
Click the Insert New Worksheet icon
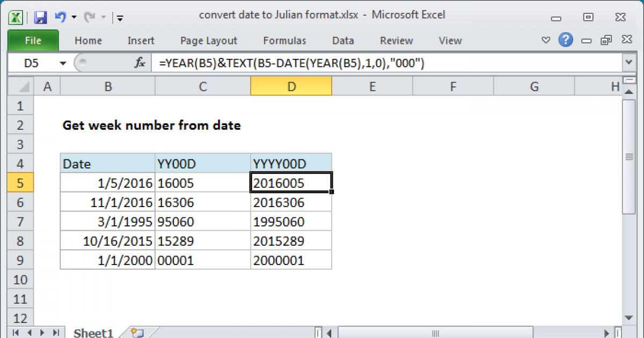click(136, 333)
